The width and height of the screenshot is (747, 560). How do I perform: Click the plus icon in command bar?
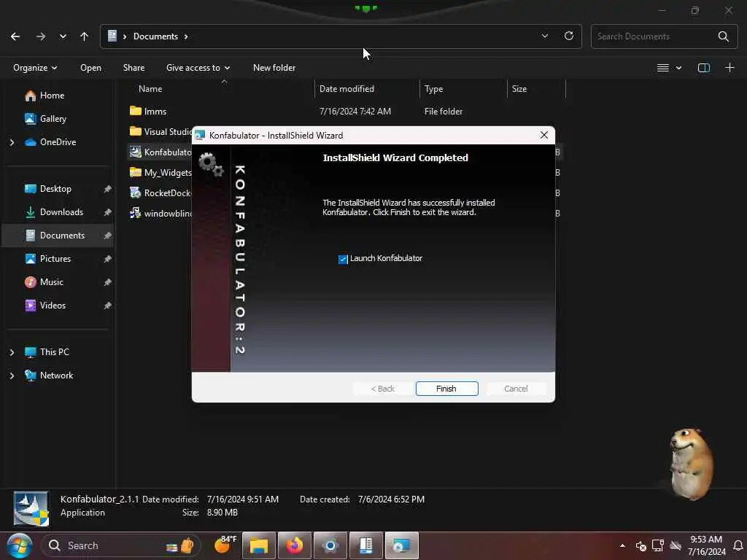point(729,68)
